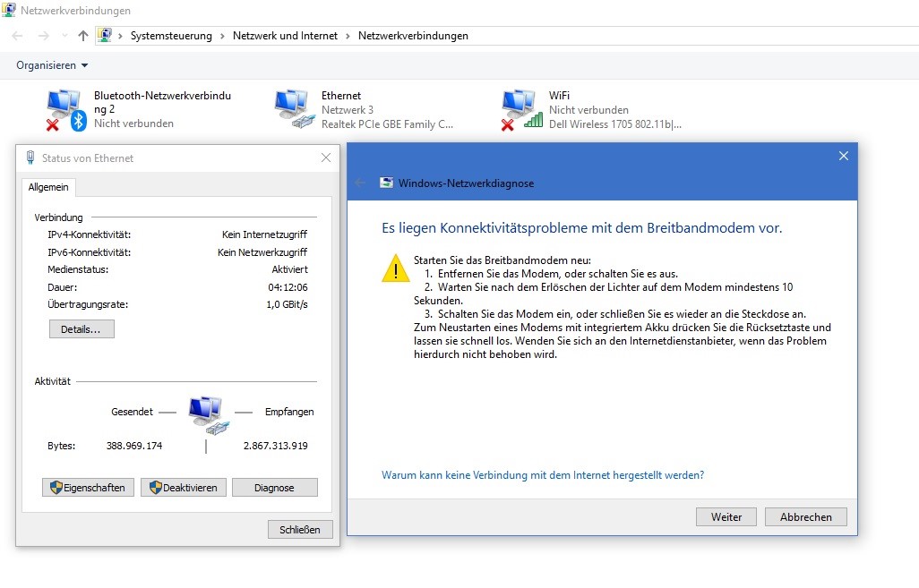
Task: Open the Organisieren dropdown menu
Action: tap(52, 65)
